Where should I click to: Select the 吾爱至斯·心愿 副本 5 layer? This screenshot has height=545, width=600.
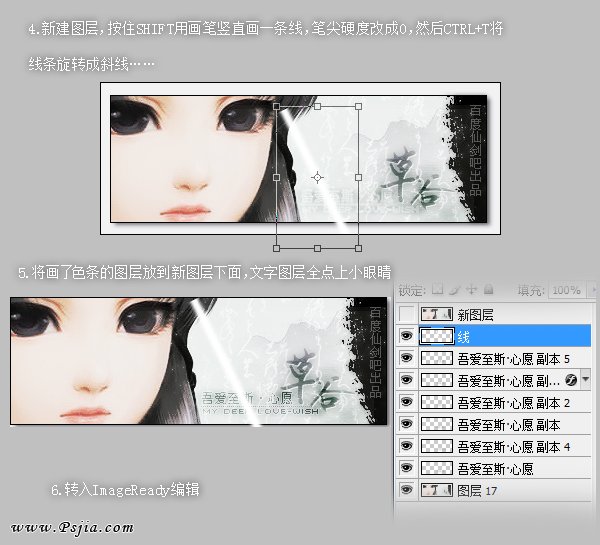(x=512, y=358)
